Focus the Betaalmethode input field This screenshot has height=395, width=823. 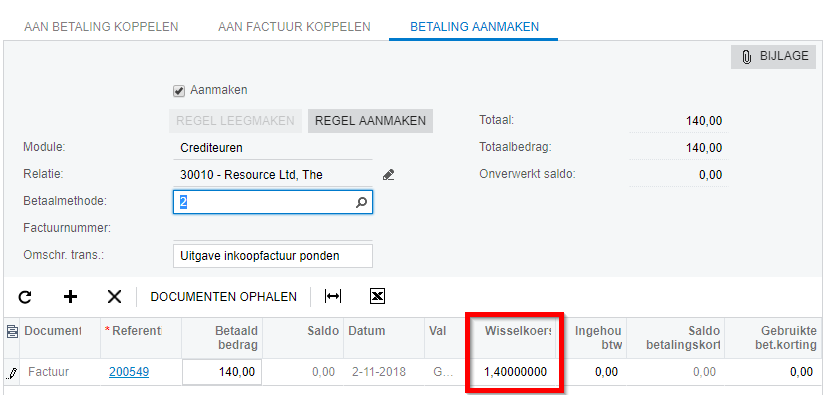pos(272,202)
